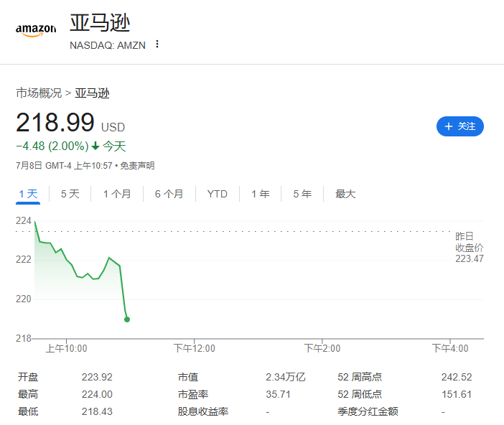This screenshot has height=425, width=504.
Task: Click the Amazon logo icon
Action: 36,30
